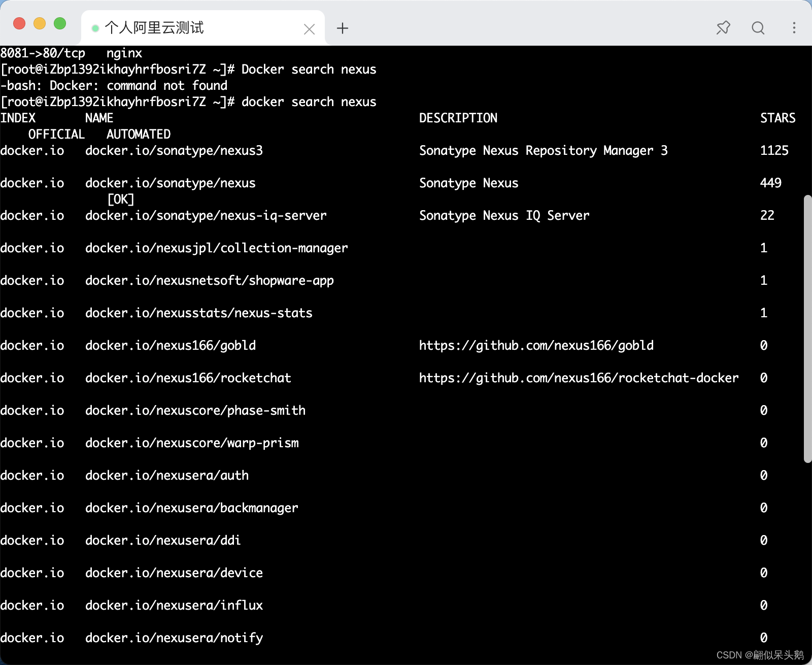Click text docker.io/nexusera/influx
This screenshot has width=812, height=665.
click(x=174, y=606)
